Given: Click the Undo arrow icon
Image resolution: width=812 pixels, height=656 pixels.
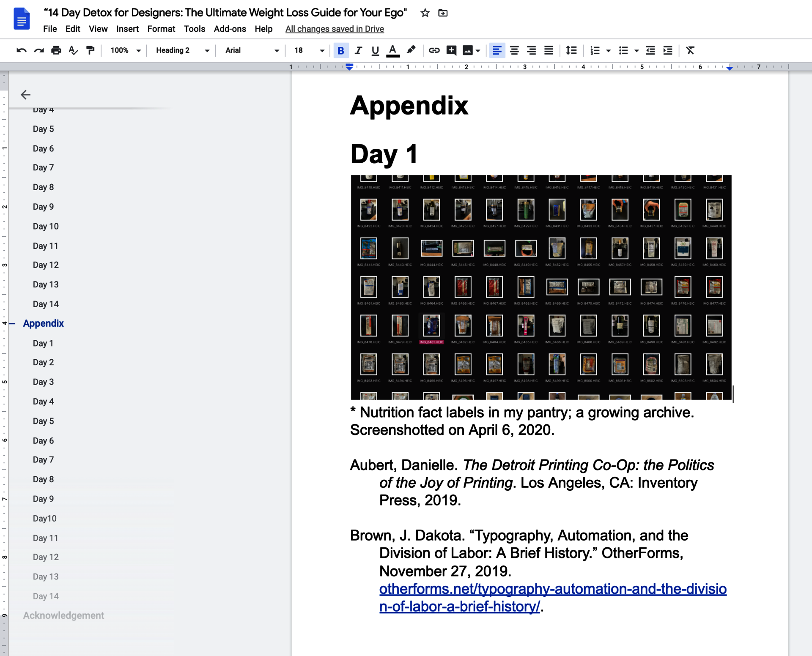Looking at the screenshot, I should [22, 51].
